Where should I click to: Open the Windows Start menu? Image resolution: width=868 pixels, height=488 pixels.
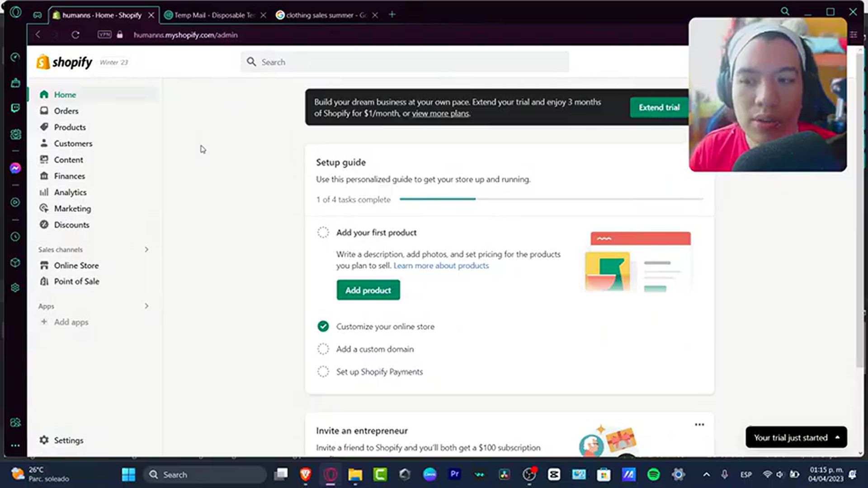click(x=128, y=474)
